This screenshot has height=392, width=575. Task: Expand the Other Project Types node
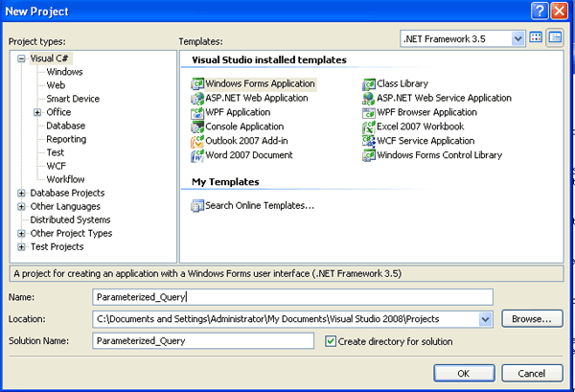pos(21,234)
